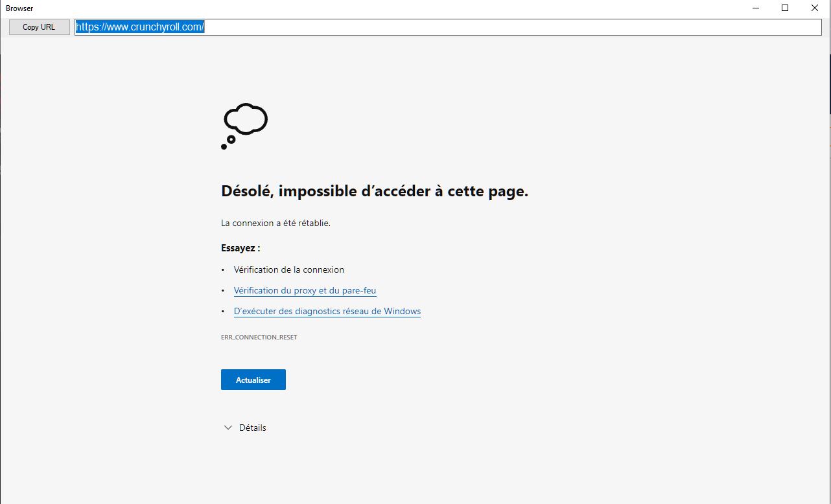Expand Détails using the chevron arrow

coord(228,428)
